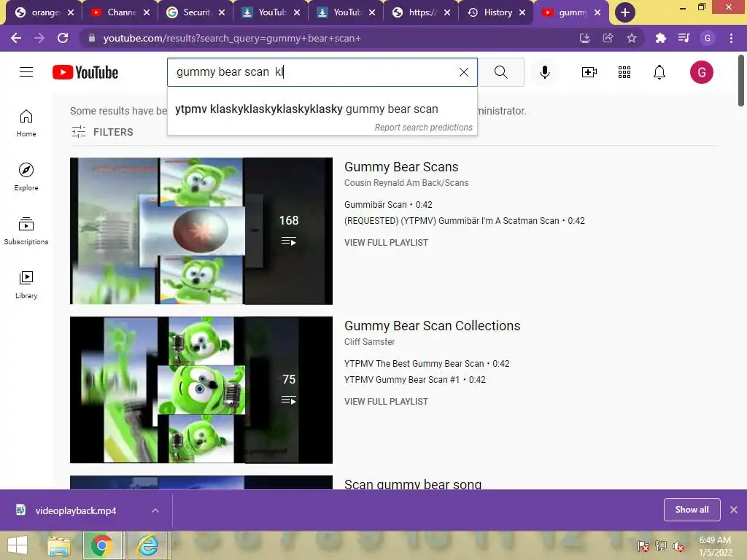Clear the search box with the X icon
Image resolution: width=747 pixels, height=560 pixels.
point(463,72)
